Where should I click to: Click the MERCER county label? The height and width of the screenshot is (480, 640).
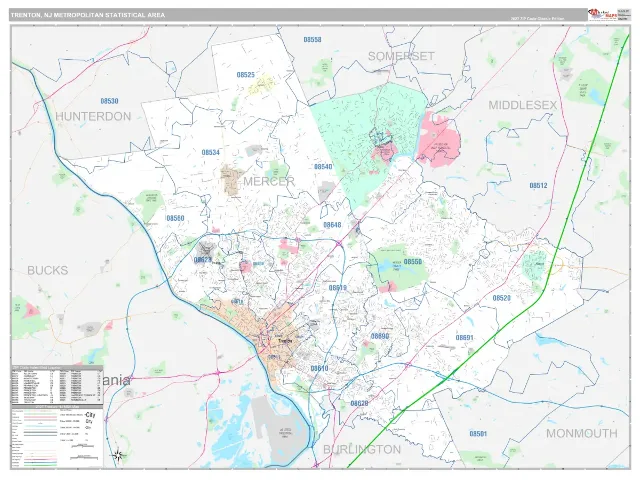click(x=269, y=181)
